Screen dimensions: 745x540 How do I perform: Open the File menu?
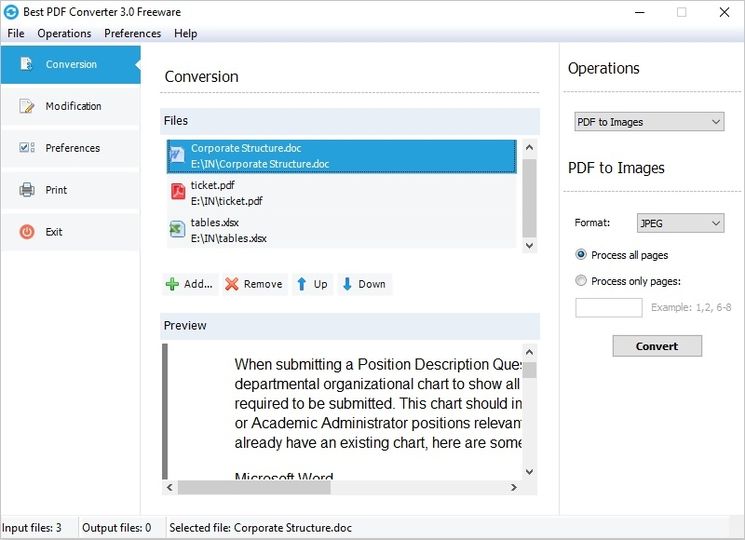[x=16, y=33]
